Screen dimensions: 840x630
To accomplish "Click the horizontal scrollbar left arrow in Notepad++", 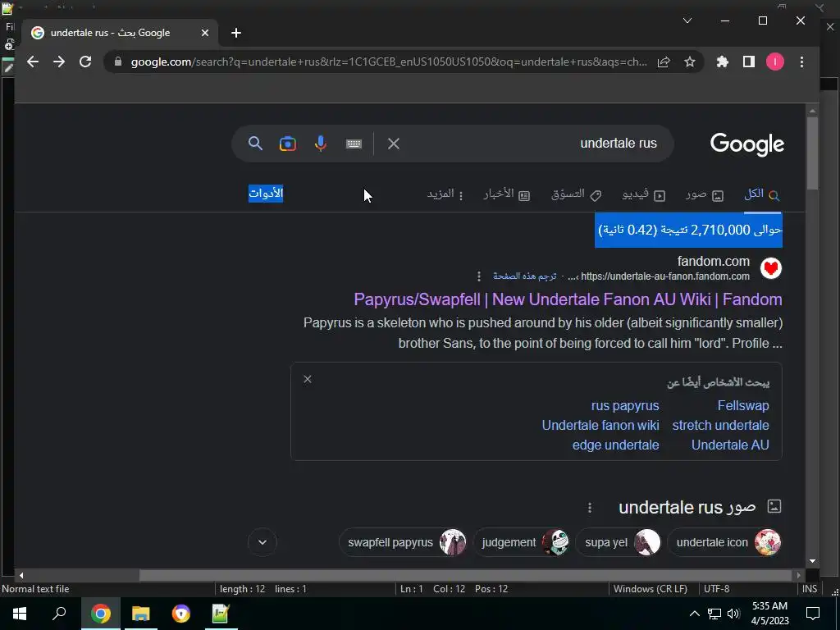I will [21, 575].
